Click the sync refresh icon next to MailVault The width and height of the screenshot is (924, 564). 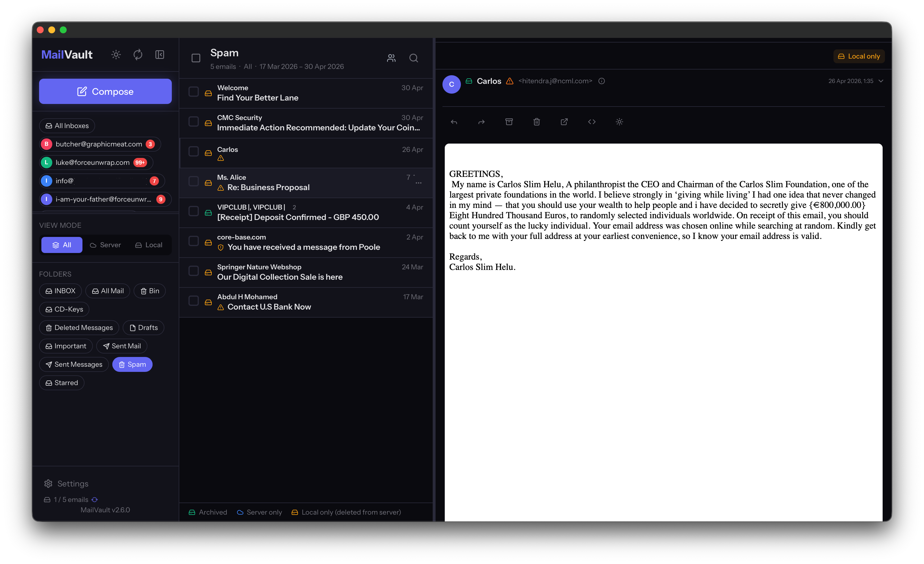pyautogui.click(x=138, y=55)
